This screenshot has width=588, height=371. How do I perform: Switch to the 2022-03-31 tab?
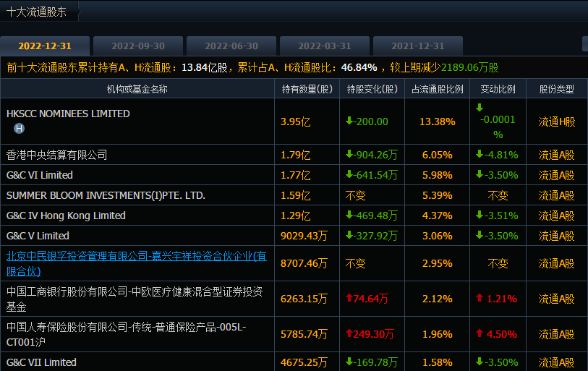(325, 46)
